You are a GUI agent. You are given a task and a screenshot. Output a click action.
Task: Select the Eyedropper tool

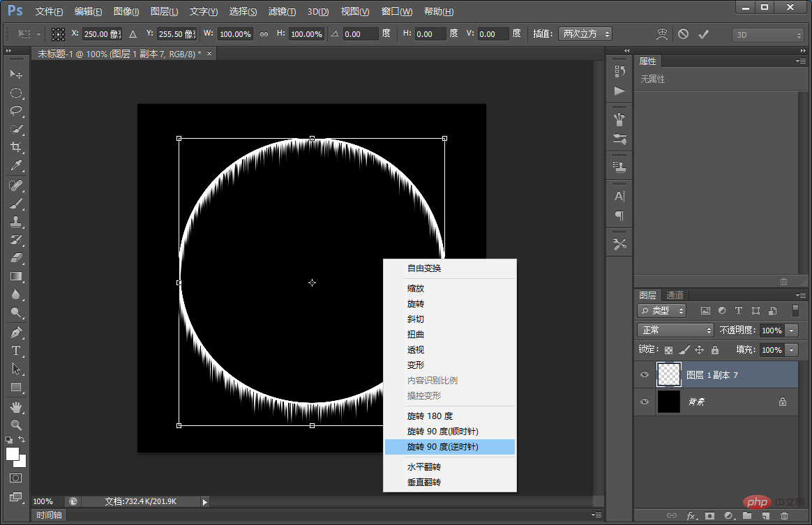coord(16,165)
